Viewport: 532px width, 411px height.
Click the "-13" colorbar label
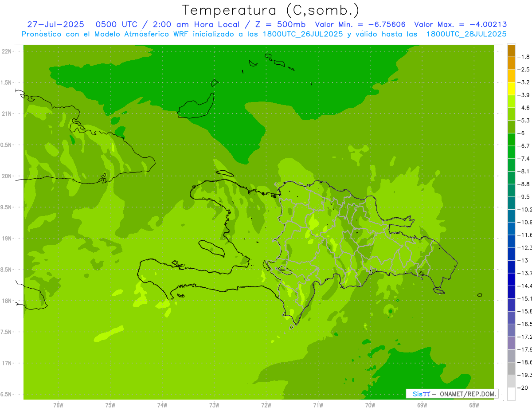click(523, 260)
